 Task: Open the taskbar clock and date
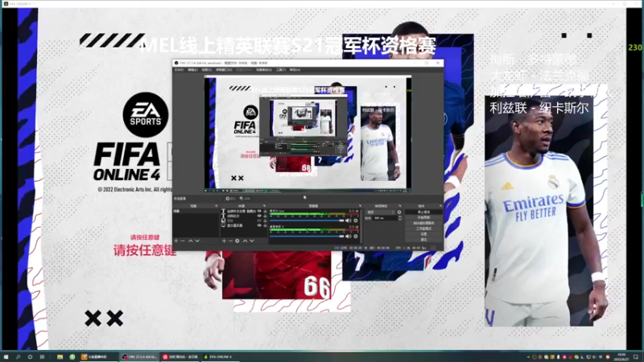pos(621,356)
